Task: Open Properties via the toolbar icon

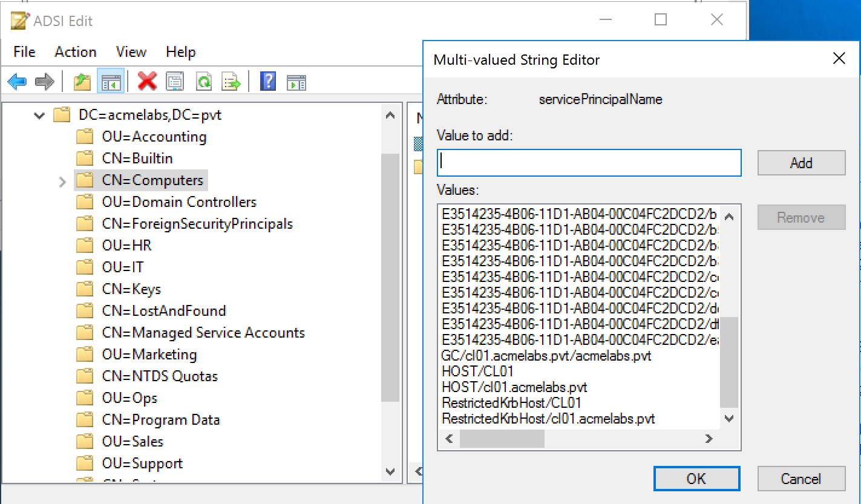Action: tap(175, 81)
